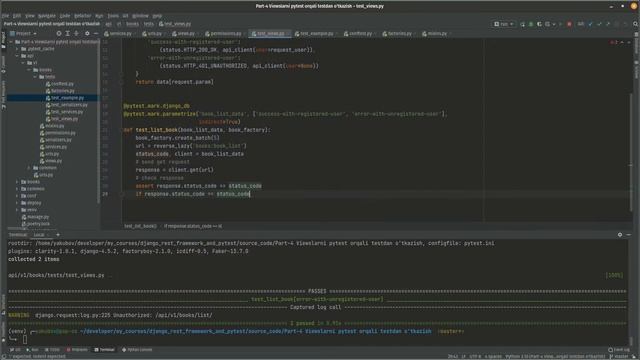Expand the deploy folder in project tree

point(17,203)
